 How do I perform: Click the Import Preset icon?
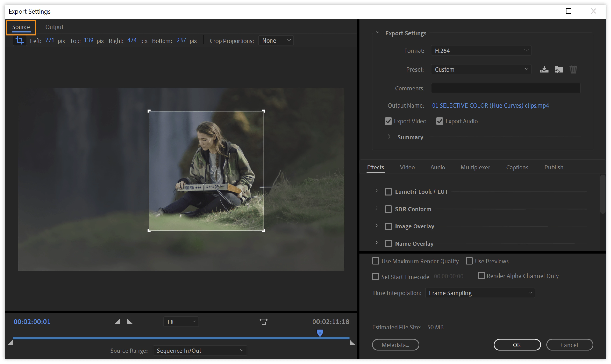pos(559,69)
